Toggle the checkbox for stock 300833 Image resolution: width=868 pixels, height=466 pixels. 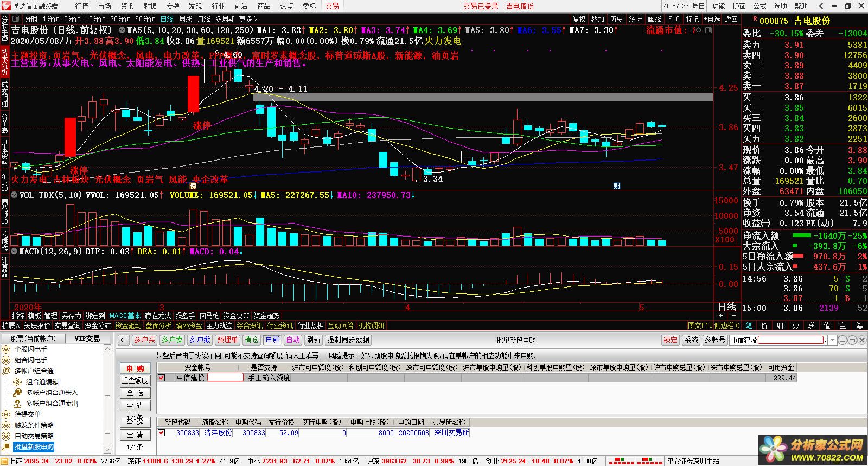[x=162, y=432]
